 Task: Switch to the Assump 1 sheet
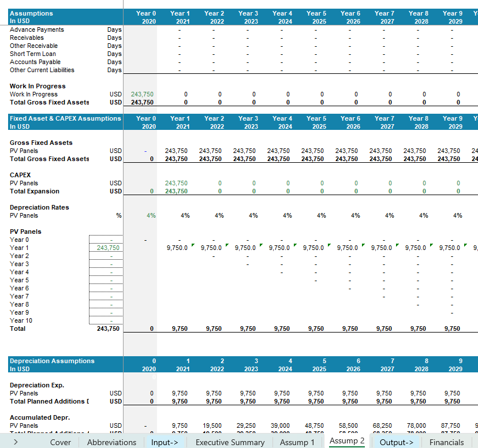tap(297, 442)
